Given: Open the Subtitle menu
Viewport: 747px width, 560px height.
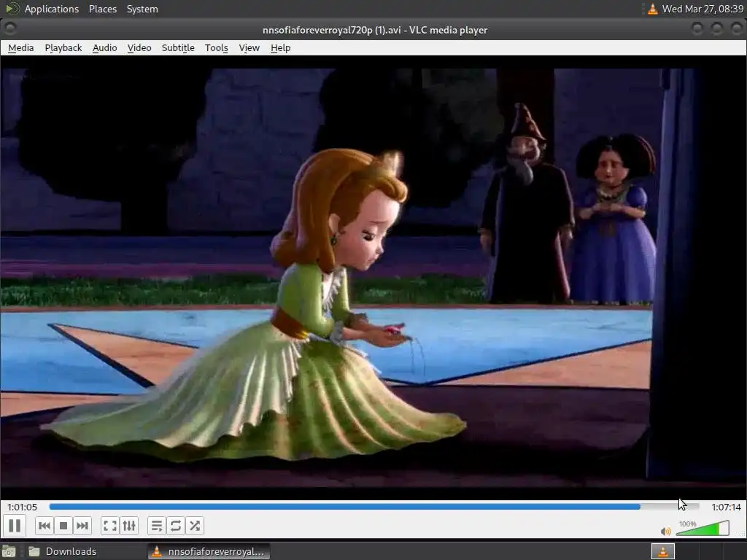Looking at the screenshot, I should pos(178,47).
